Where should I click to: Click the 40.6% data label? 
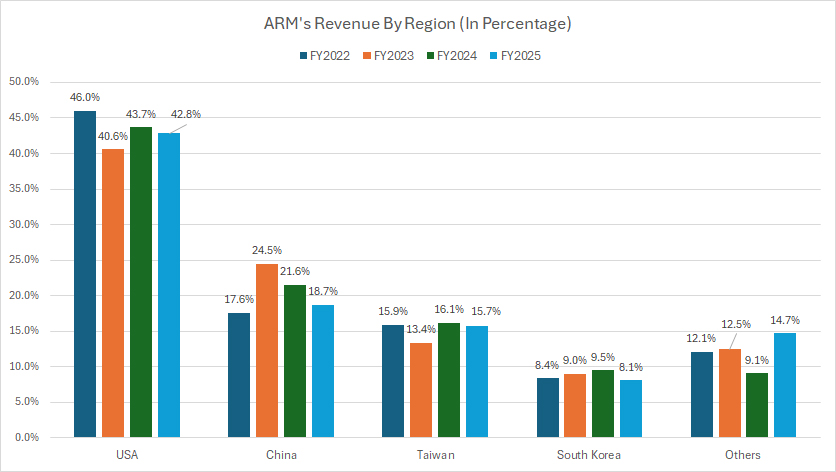[x=113, y=137]
